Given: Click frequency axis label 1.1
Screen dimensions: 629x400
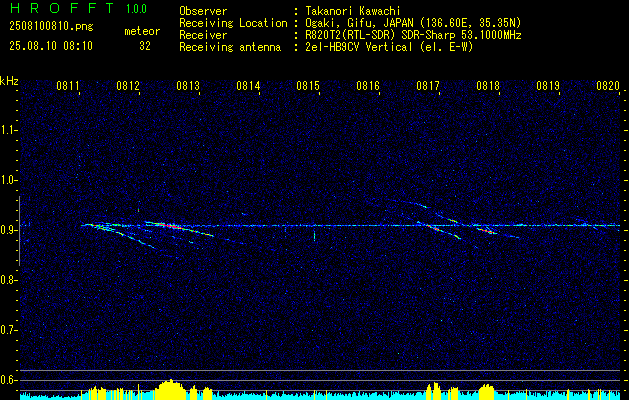Looking at the screenshot, I should (x=8, y=130).
